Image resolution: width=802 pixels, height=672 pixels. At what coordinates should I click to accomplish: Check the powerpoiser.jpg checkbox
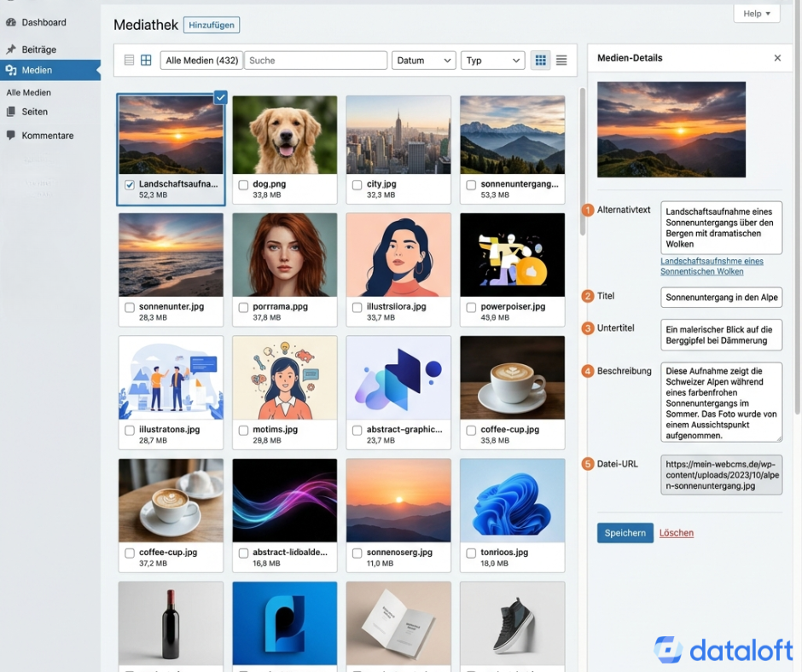(x=471, y=307)
